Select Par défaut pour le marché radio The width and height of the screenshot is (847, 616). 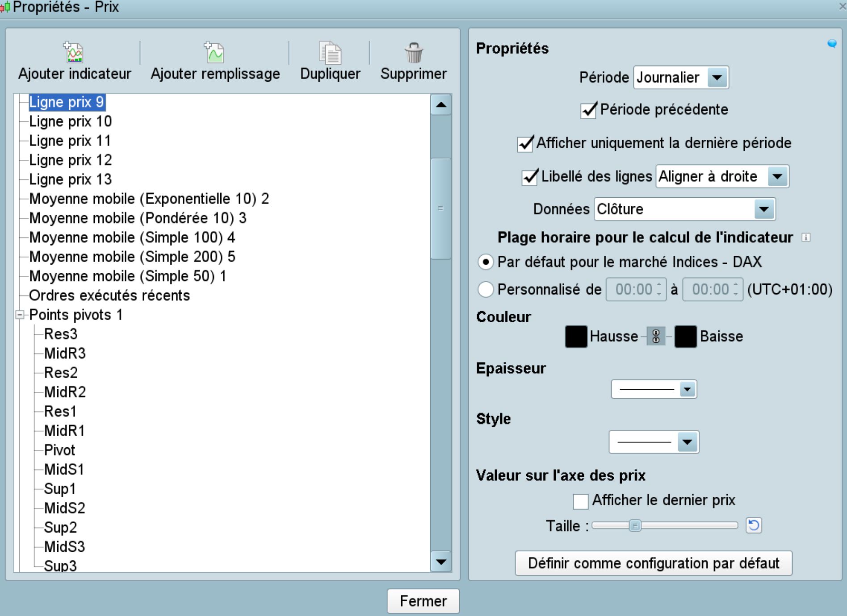pos(486,262)
